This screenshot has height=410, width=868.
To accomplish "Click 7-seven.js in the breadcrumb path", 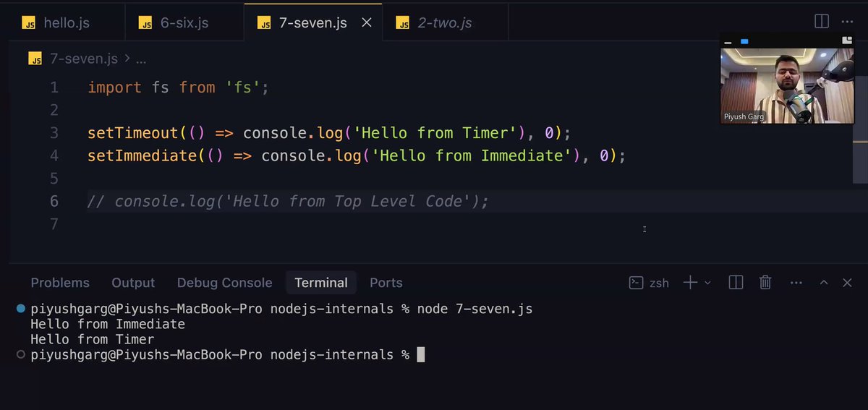I will pyautogui.click(x=83, y=59).
